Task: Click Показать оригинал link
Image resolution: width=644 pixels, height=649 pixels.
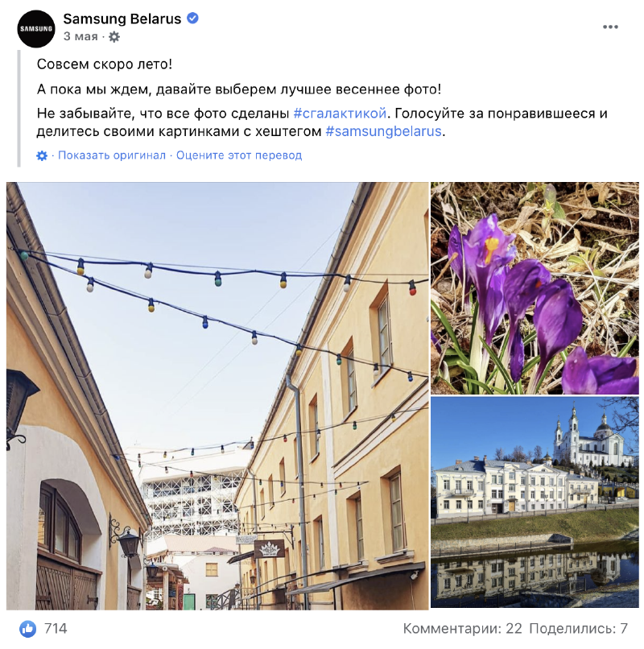Action: point(112,155)
